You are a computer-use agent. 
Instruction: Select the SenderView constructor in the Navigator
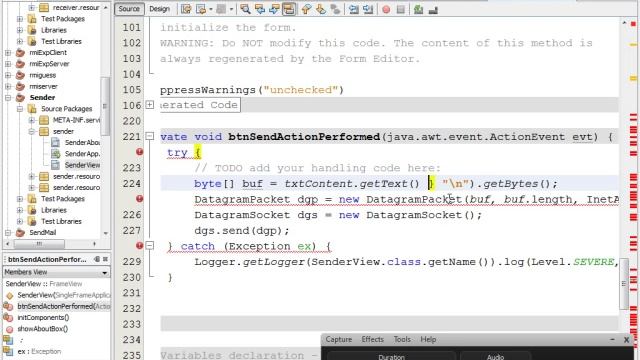click(64, 295)
